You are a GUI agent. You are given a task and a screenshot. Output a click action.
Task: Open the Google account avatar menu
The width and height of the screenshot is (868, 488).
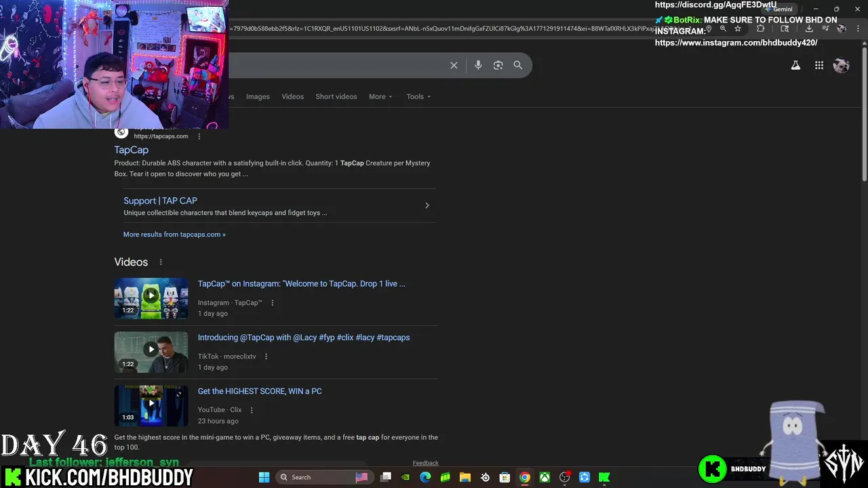[841, 65]
